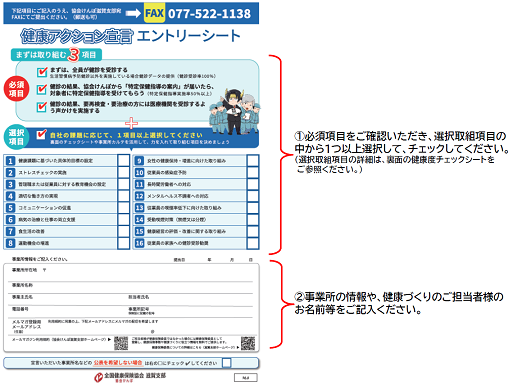Viewport: 522px width, 389px height.
Task: Click the number 15 badge
Action: pyautogui.click(x=139, y=231)
